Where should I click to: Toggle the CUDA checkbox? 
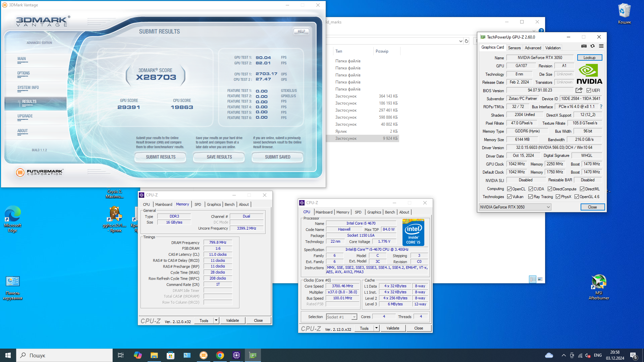point(531,189)
